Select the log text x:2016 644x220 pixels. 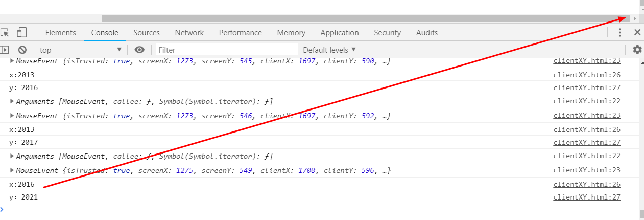point(22,184)
